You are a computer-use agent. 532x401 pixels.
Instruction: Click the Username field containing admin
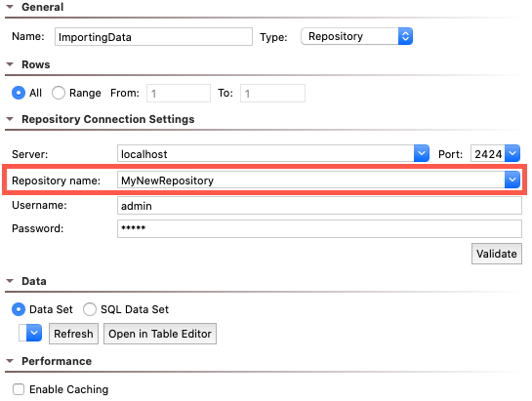pos(319,206)
